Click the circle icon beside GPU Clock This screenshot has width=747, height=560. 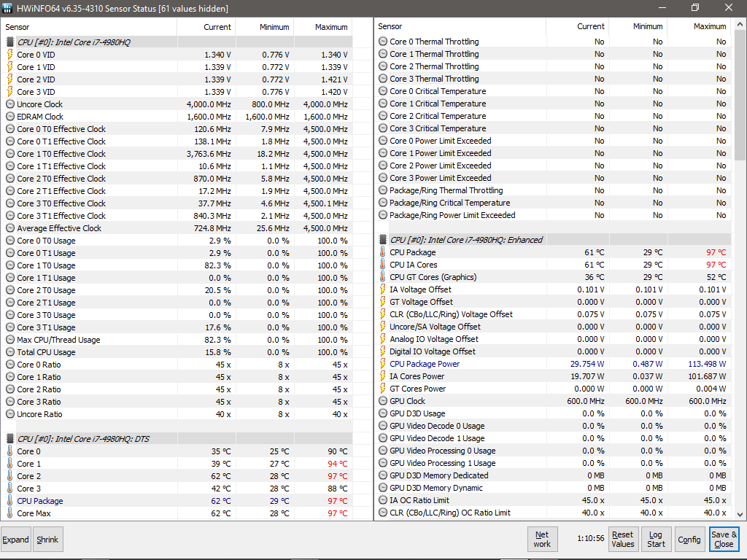pos(383,401)
